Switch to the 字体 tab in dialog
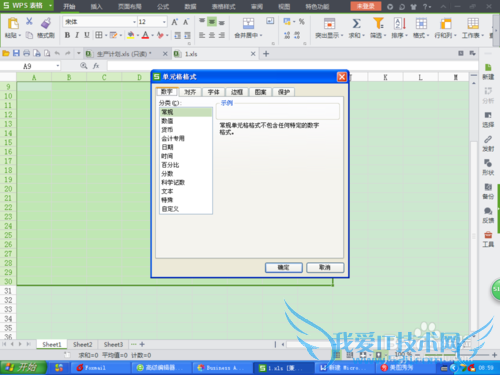The width and height of the screenshot is (500, 375). coord(213,92)
